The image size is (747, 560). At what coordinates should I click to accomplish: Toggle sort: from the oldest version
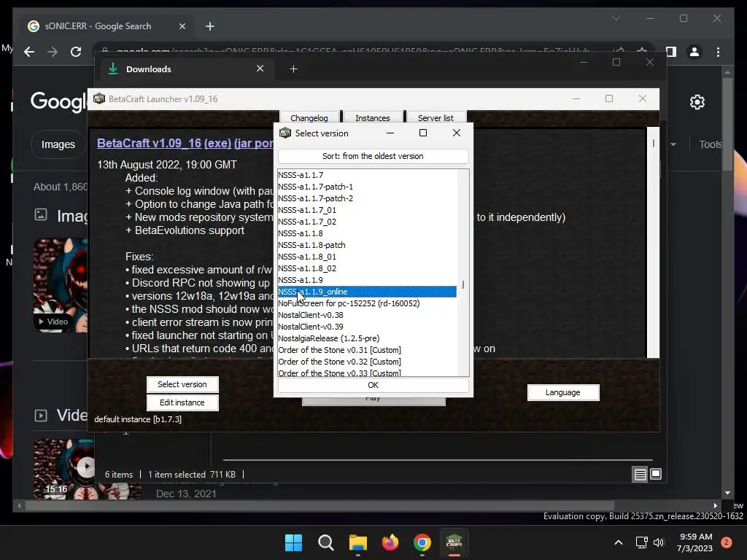point(373,156)
